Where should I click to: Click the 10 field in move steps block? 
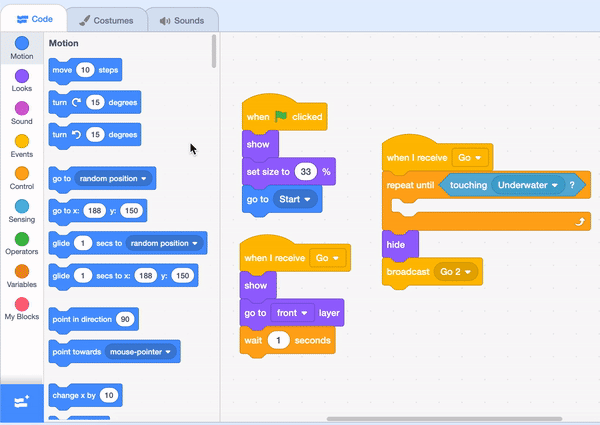point(85,70)
